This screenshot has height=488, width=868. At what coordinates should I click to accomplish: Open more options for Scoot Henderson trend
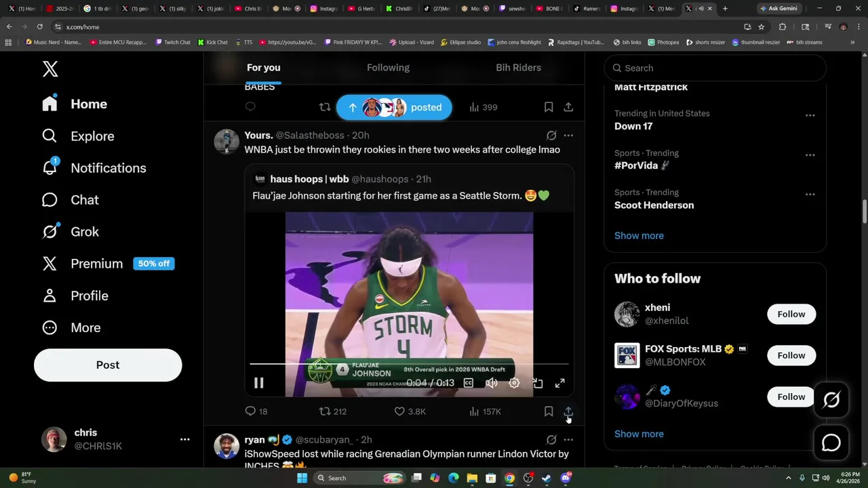tap(810, 194)
